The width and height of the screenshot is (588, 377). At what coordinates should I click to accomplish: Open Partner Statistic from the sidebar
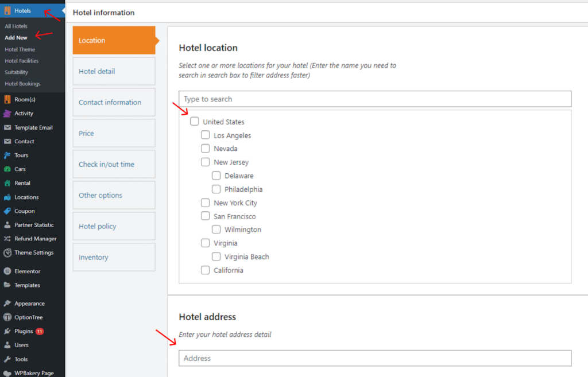[x=7, y=224]
